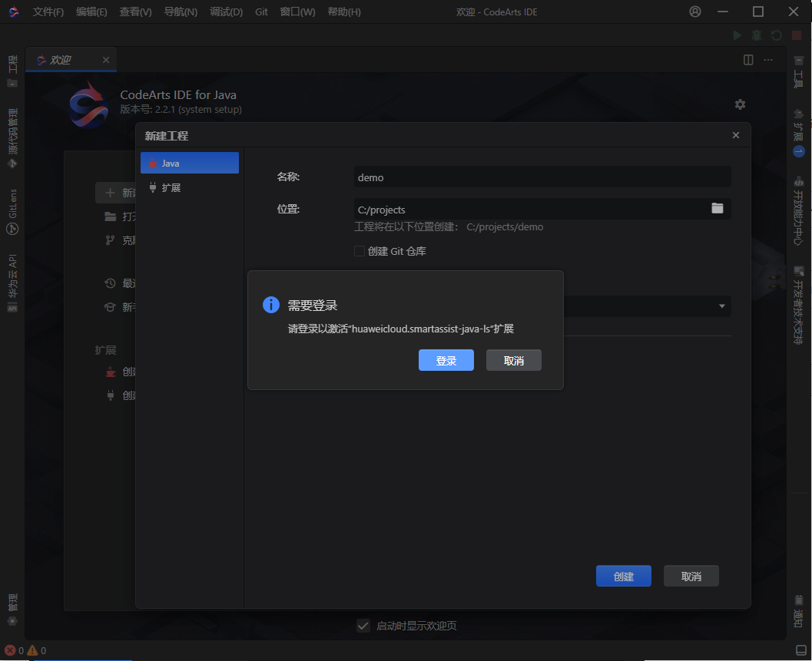Screen dimensions: 812x661
Task: Click the green Run icon in the toolbar
Action: click(x=737, y=35)
